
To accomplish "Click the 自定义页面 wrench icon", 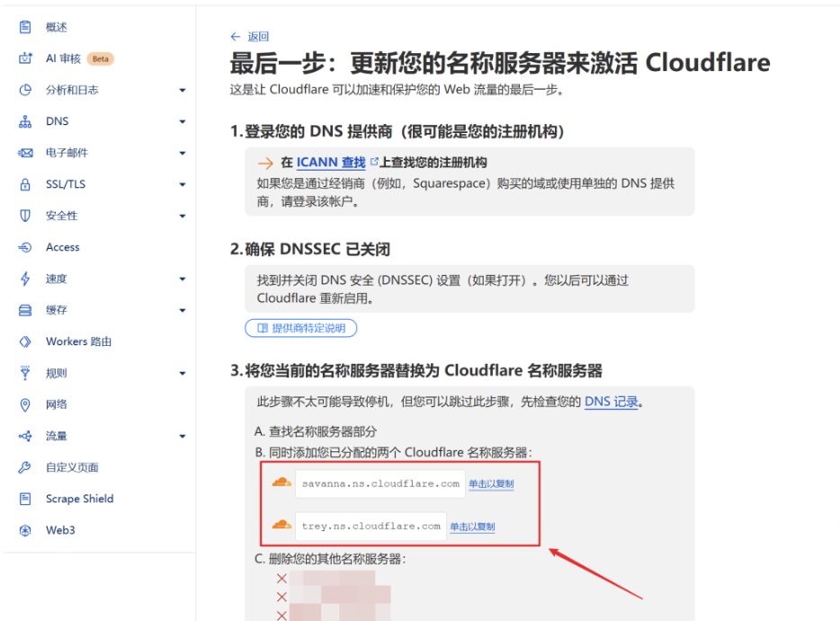I will (x=25, y=467).
